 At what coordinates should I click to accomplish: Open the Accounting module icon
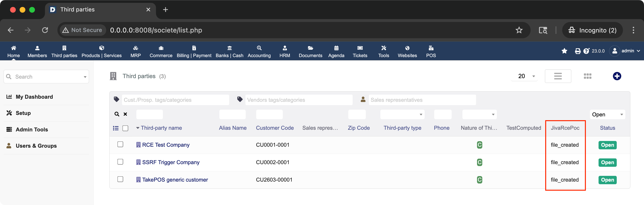pyautogui.click(x=259, y=48)
